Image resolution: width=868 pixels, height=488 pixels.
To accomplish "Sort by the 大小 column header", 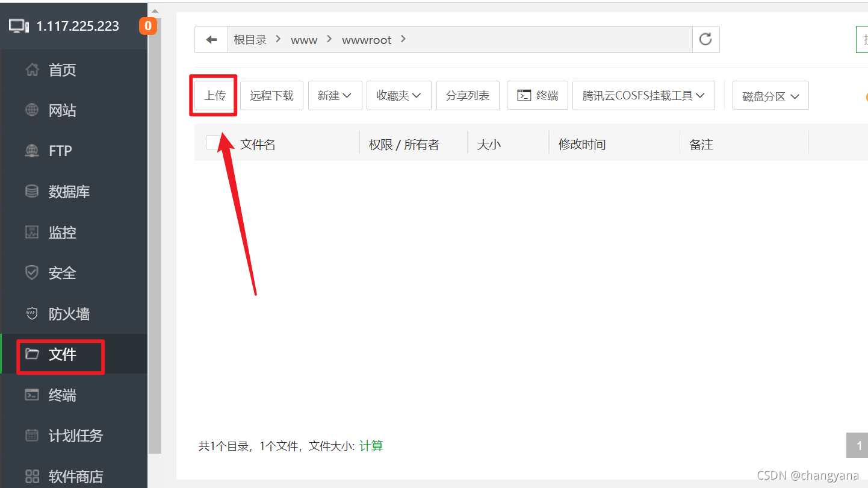I will coord(489,145).
